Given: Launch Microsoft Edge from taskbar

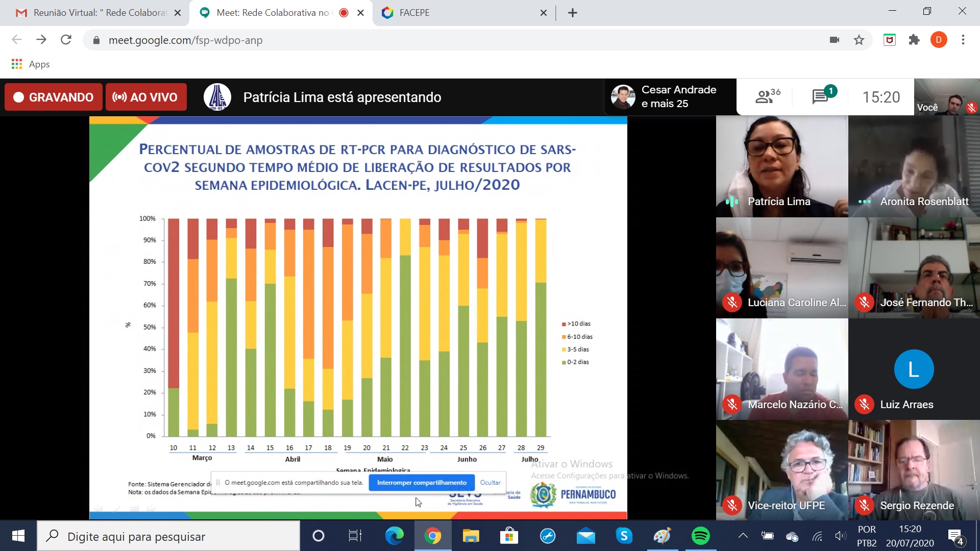Looking at the screenshot, I should point(394,536).
